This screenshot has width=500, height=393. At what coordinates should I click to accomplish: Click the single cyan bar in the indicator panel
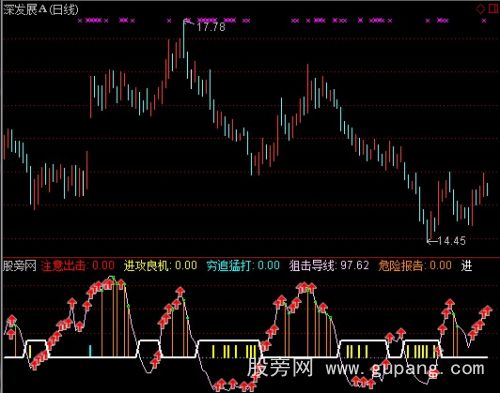tap(90, 351)
